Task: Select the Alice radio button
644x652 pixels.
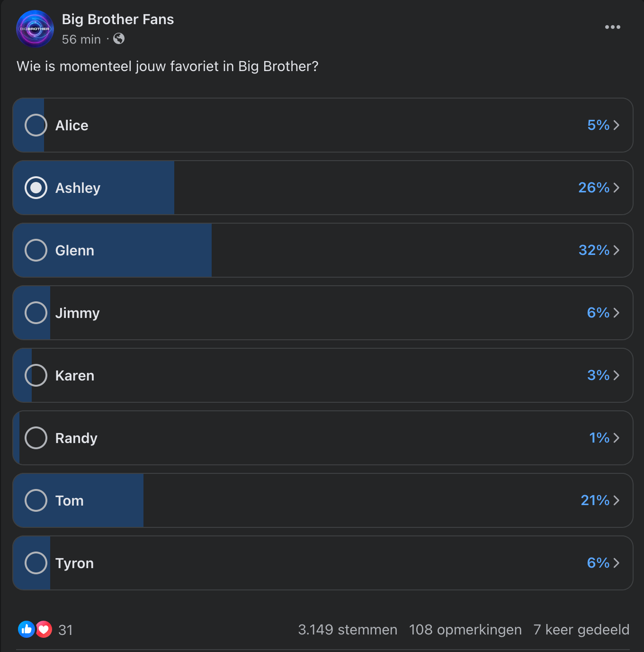Action: [x=36, y=125]
